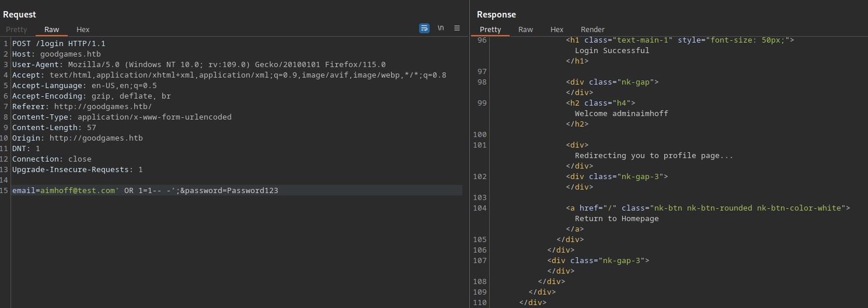Click the Referer header line

pyautogui.click(x=82, y=107)
